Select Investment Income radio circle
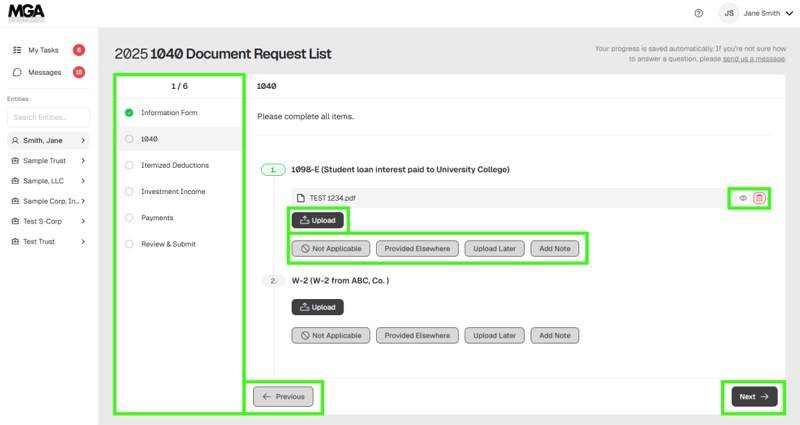 [129, 191]
